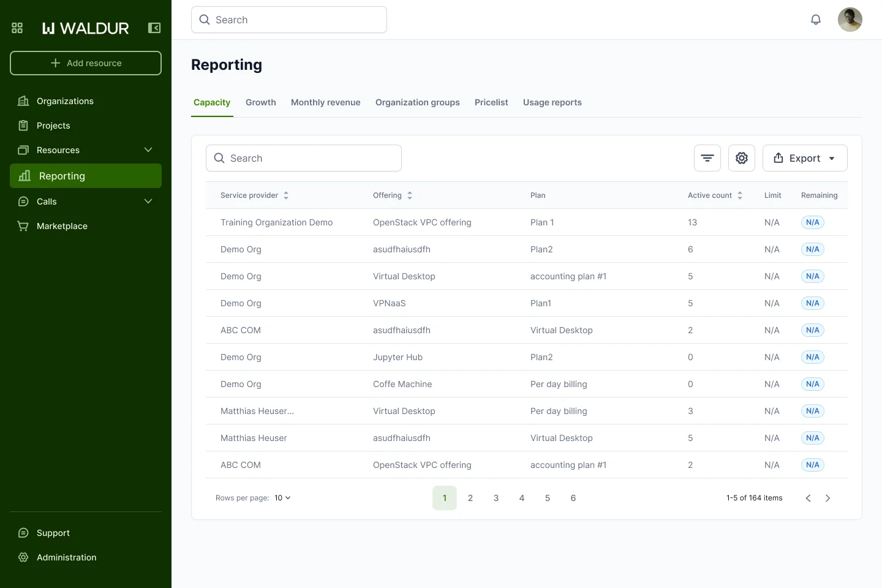Click Coffe Machine offering cell

coord(402,384)
